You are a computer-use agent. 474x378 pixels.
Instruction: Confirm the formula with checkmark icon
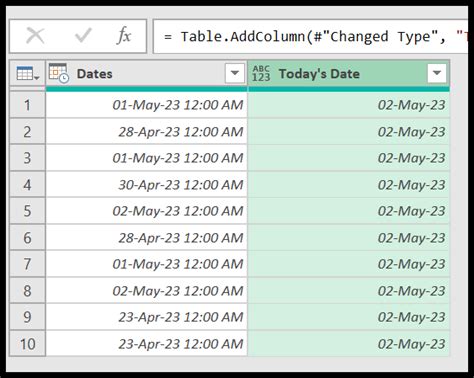83,36
